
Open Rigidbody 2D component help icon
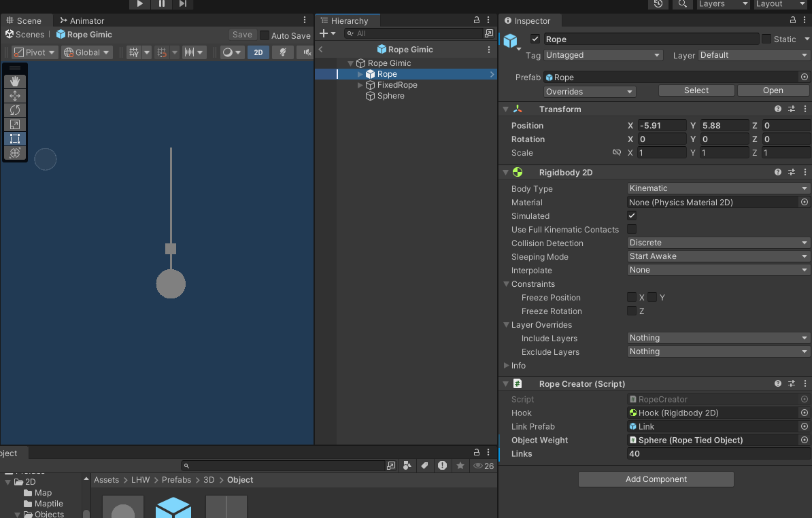tap(778, 173)
